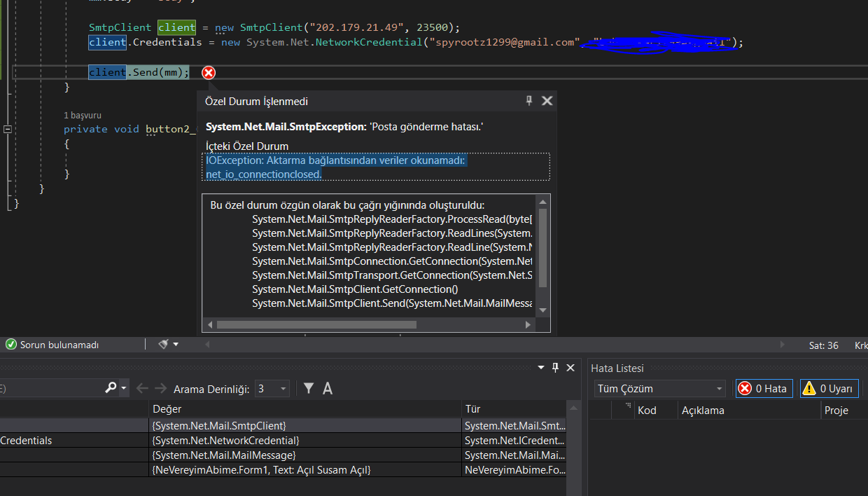Select the {System.Net.NetworkCredential} value cell
The height and width of the screenshot is (496, 868).
click(x=305, y=441)
